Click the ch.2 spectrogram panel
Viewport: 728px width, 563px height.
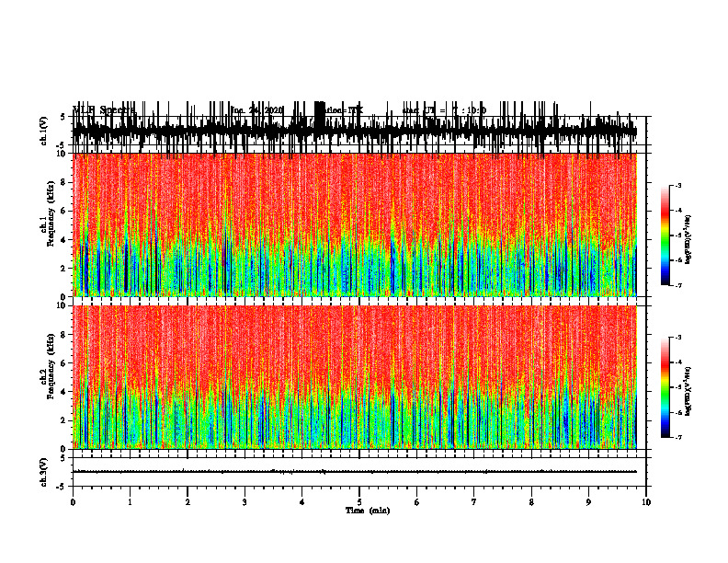[355, 377]
